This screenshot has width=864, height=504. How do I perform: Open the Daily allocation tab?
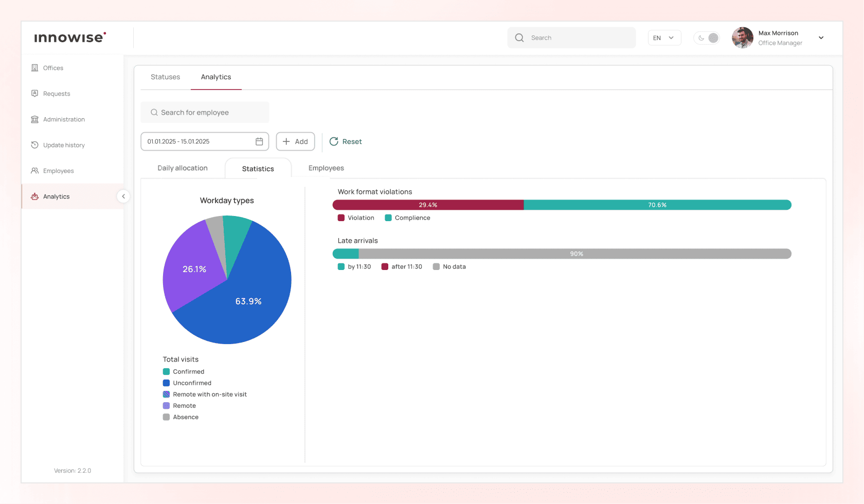183,168
